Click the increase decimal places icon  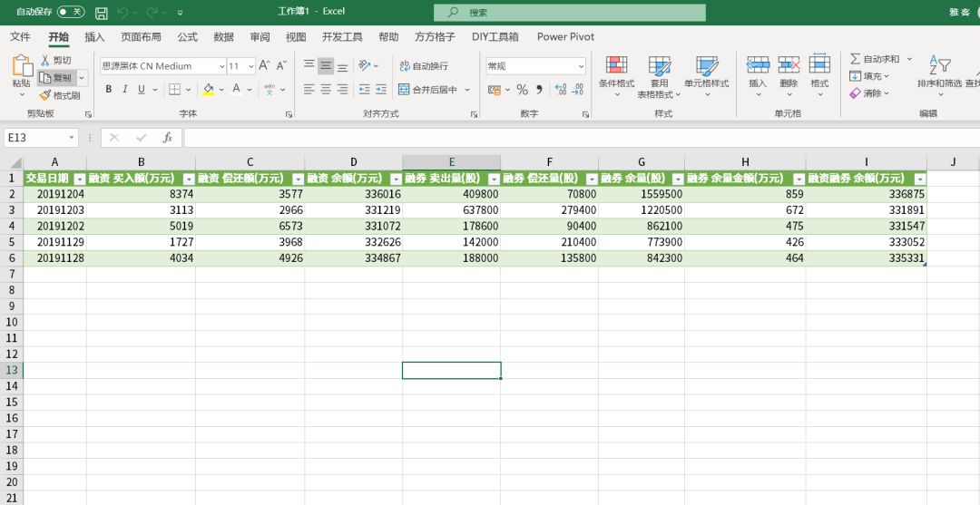(561, 90)
